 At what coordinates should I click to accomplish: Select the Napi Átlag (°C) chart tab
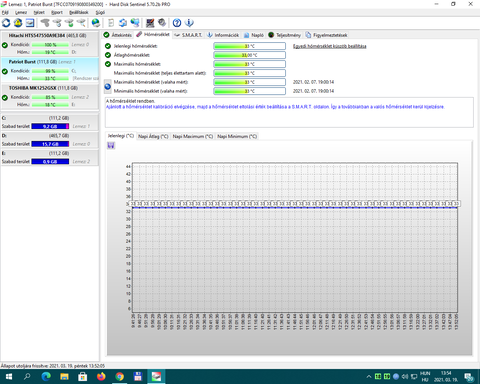click(x=153, y=136)
